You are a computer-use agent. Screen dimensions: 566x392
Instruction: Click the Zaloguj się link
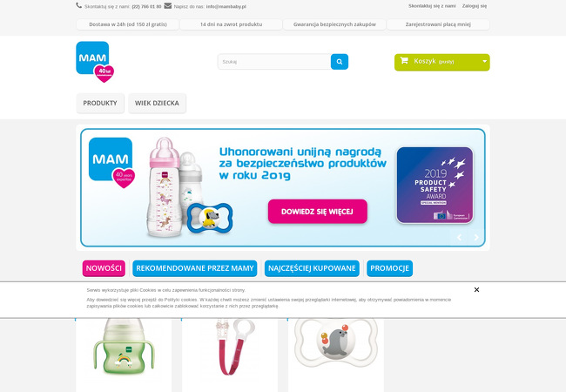pos(475,6)
